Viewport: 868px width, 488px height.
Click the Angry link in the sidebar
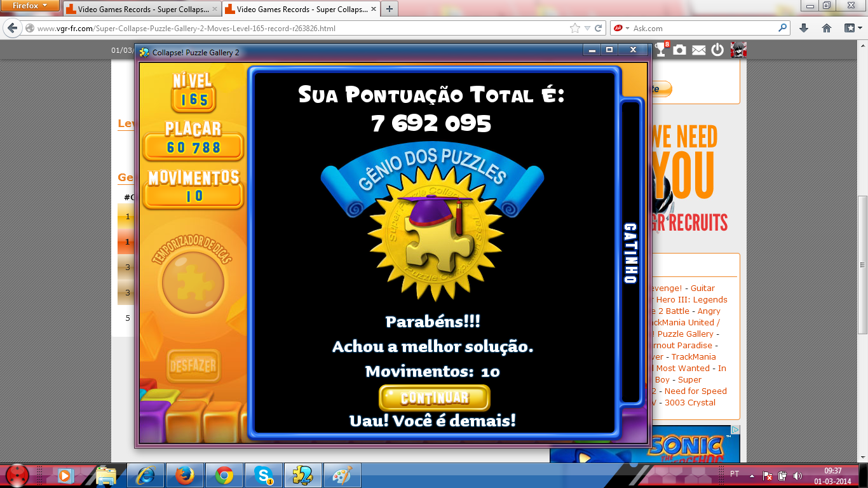(x=709, y=311)
